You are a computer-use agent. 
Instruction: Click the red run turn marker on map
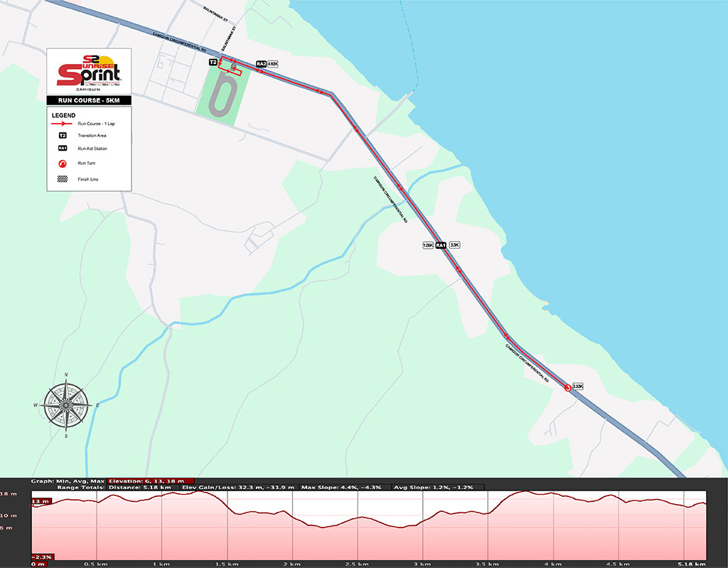click(x=567, y=387)
